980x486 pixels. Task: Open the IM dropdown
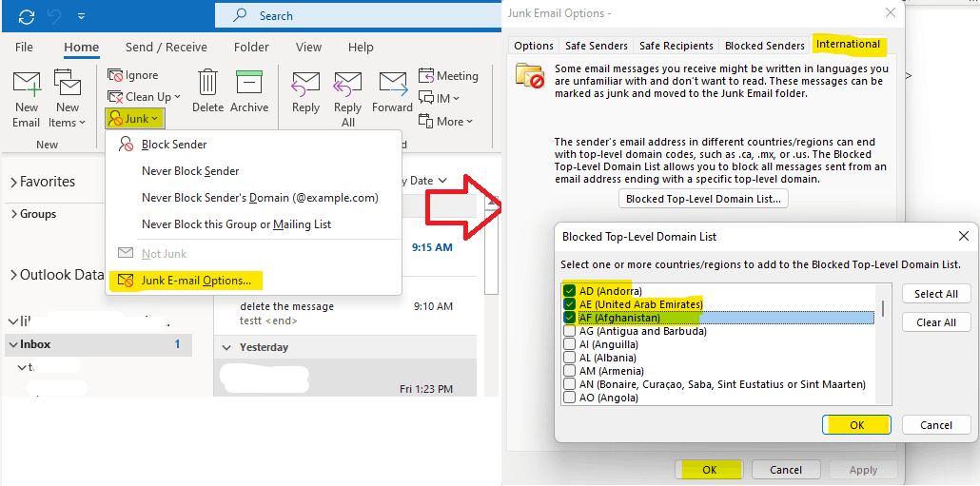click(440, 99)
